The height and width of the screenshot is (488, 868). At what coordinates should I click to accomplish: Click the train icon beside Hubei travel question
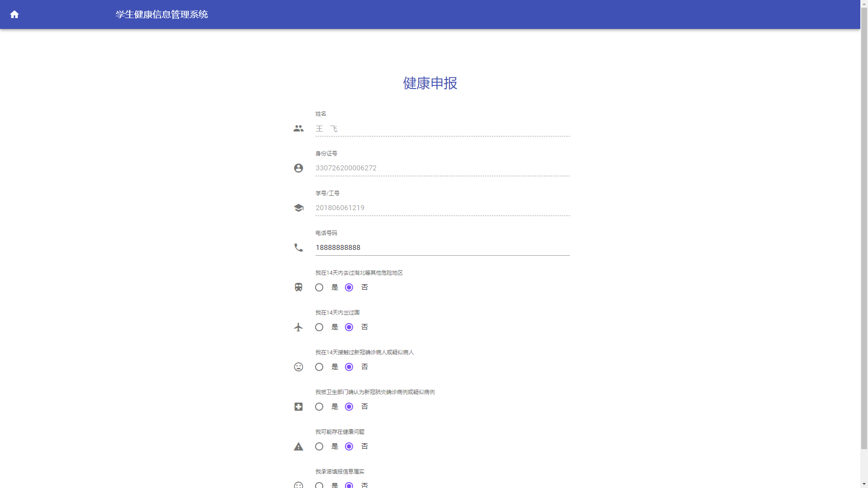tap(298, 287)
